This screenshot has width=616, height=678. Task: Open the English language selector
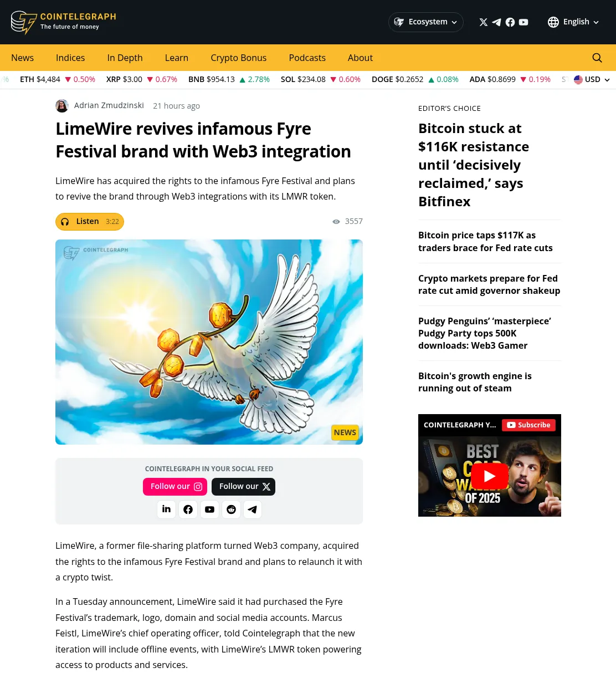(x=573, y=22)
